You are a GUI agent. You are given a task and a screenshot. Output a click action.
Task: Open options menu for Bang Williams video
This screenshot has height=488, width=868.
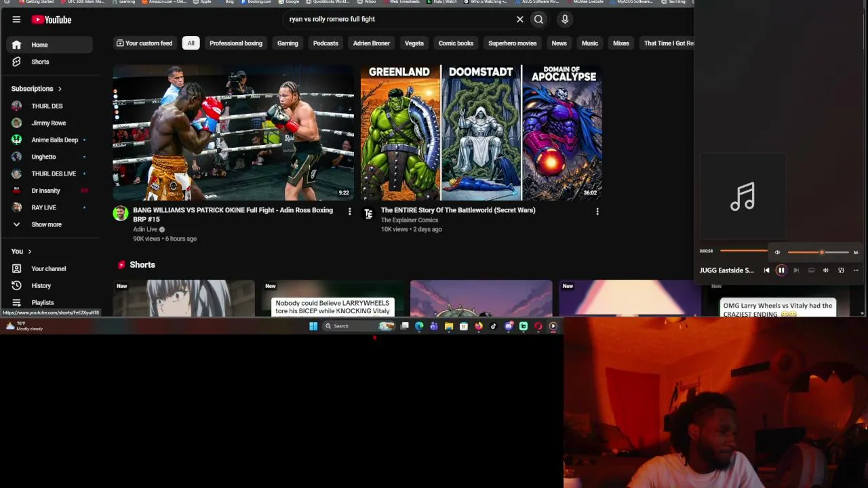(x=350, y=212)
